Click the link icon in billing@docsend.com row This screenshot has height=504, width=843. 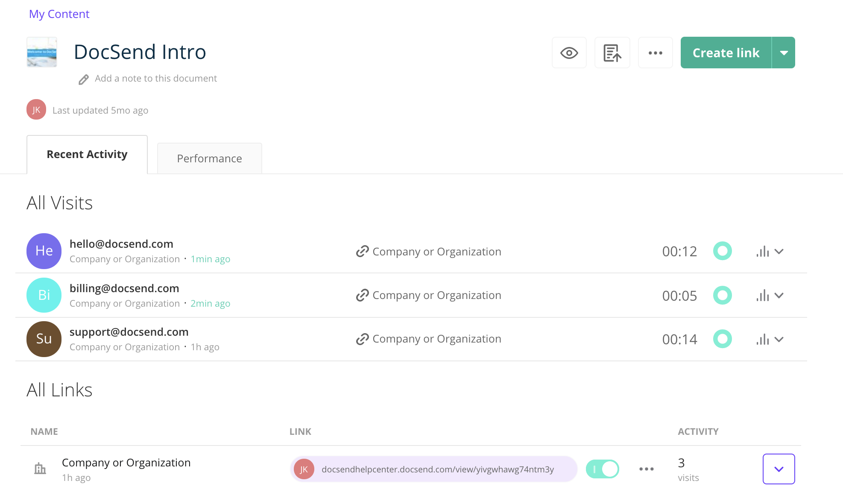click(x=362, y=295)
